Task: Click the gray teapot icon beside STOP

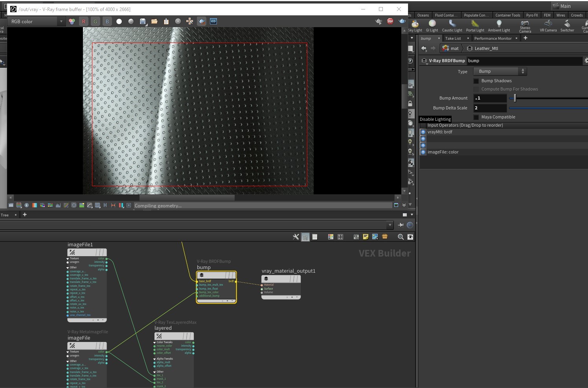Action: (x=379, y=21)
